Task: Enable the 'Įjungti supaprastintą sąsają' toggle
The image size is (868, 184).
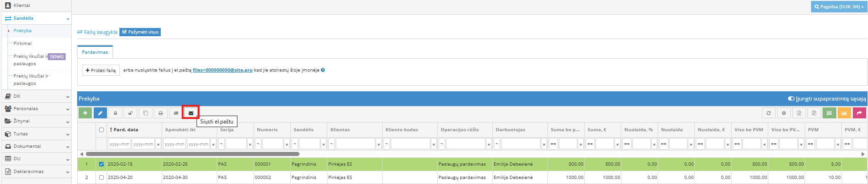Action: pos(791,99)
